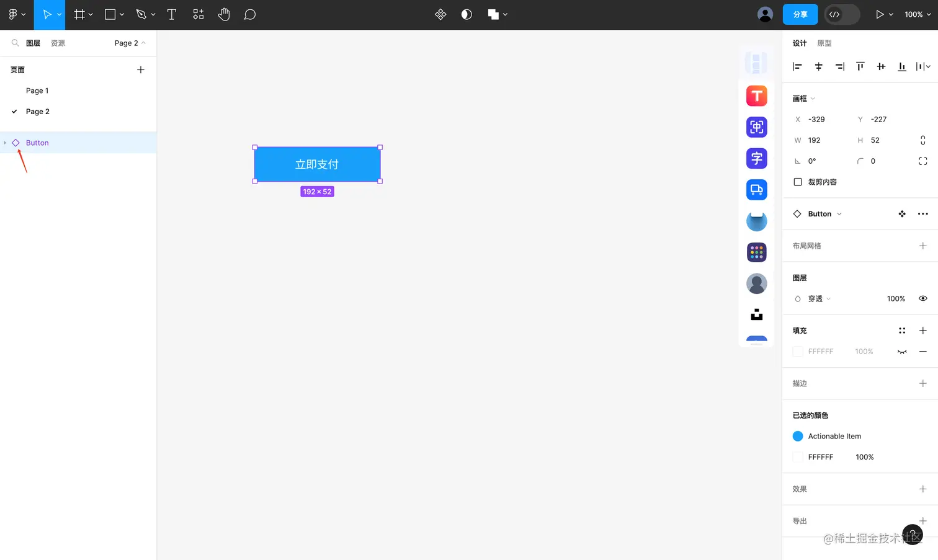
Task: Open the pass-through blend mode dropdown
Action: point(819,299)
